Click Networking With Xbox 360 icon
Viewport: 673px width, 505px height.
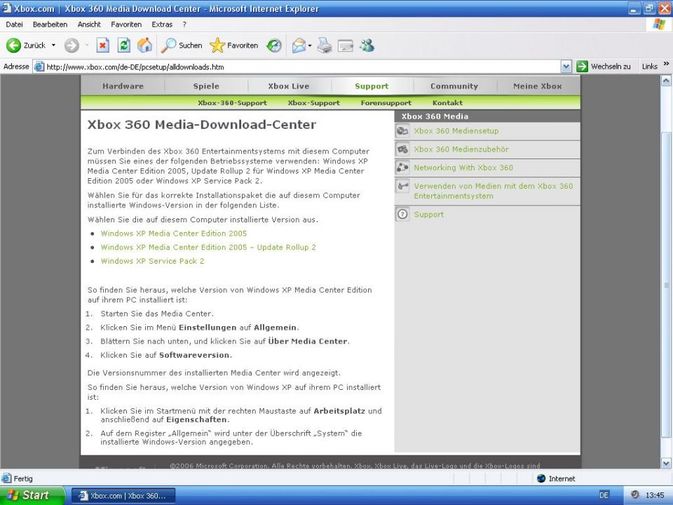[403, 168]
